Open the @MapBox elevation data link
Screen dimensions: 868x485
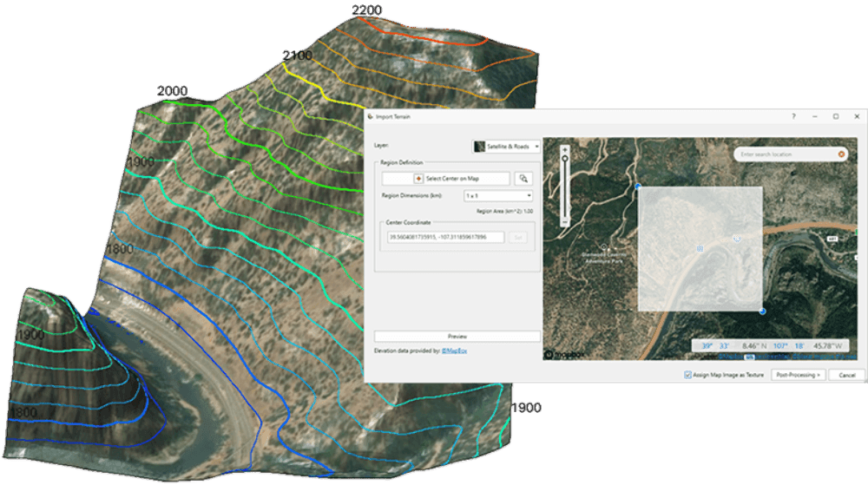click(454, 351)
